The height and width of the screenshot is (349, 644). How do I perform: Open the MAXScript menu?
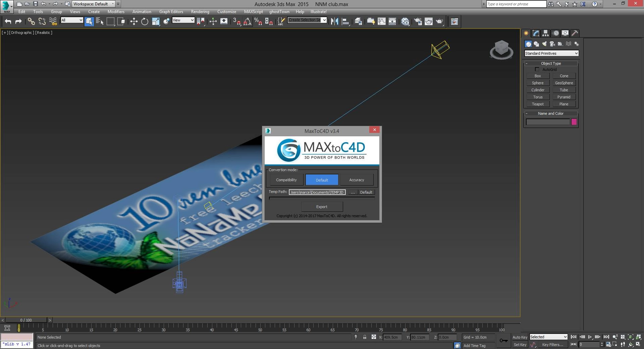point(254,12)
